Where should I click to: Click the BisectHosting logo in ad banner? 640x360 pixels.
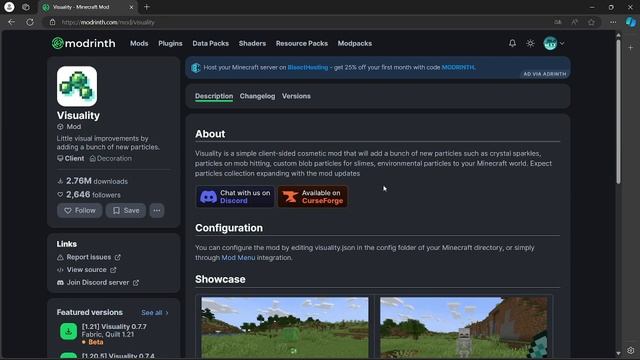(196, 68)
